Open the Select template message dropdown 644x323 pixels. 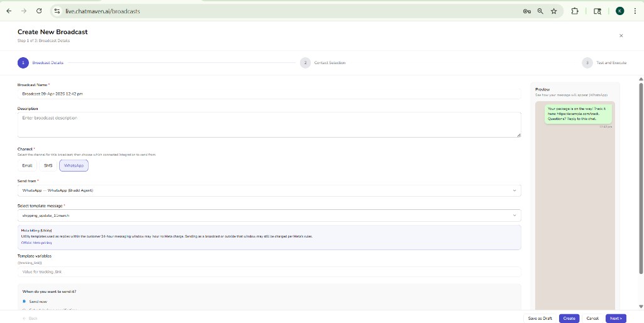tap(269, 216)
